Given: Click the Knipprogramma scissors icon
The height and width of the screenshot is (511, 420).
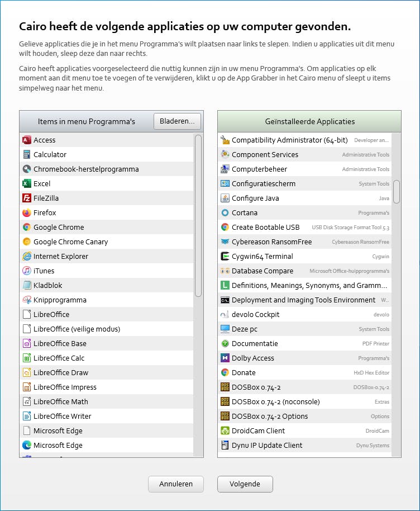Looking at the screenshot, I should tap(27, 300).
